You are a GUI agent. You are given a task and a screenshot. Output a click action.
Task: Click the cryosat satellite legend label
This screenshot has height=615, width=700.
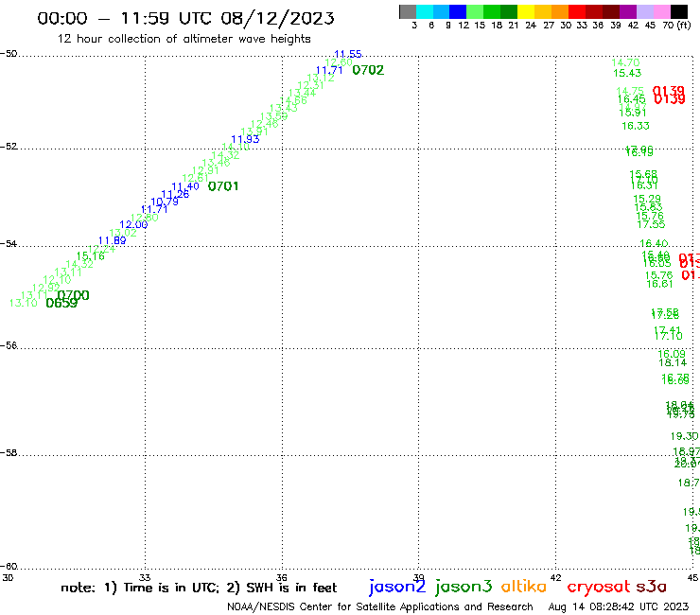tap(599, 587)
